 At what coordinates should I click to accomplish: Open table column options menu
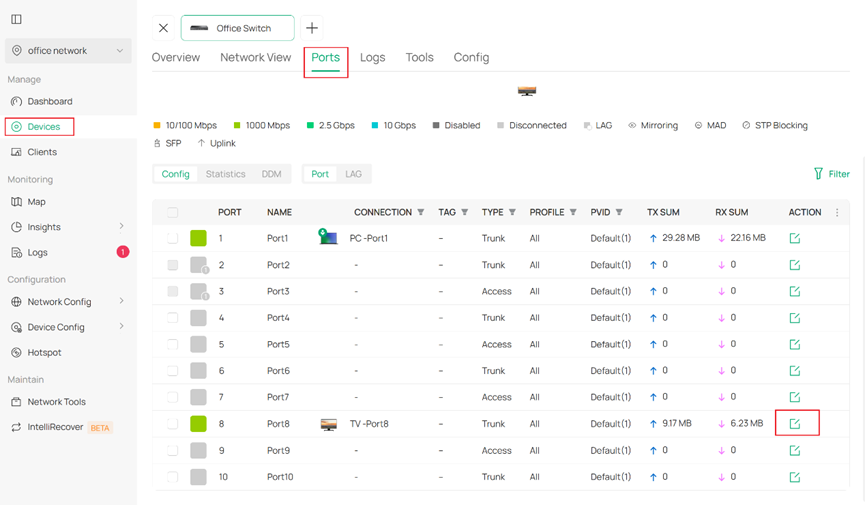point(837,212)
